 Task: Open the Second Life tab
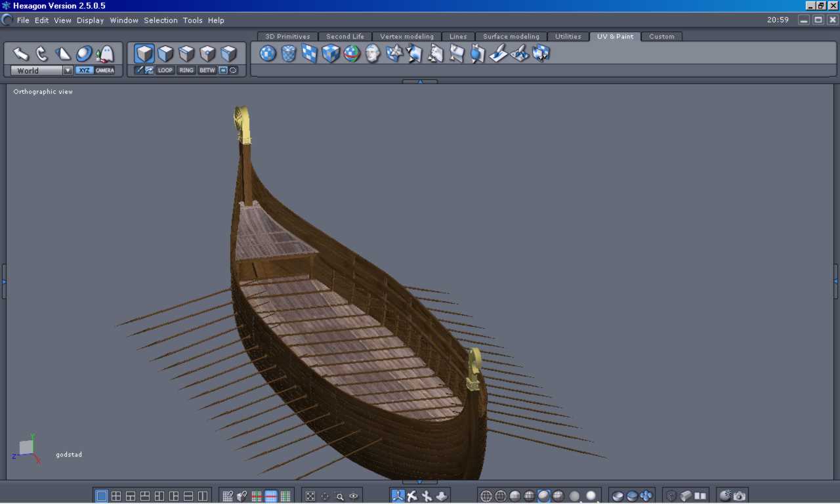coord(345,37)
